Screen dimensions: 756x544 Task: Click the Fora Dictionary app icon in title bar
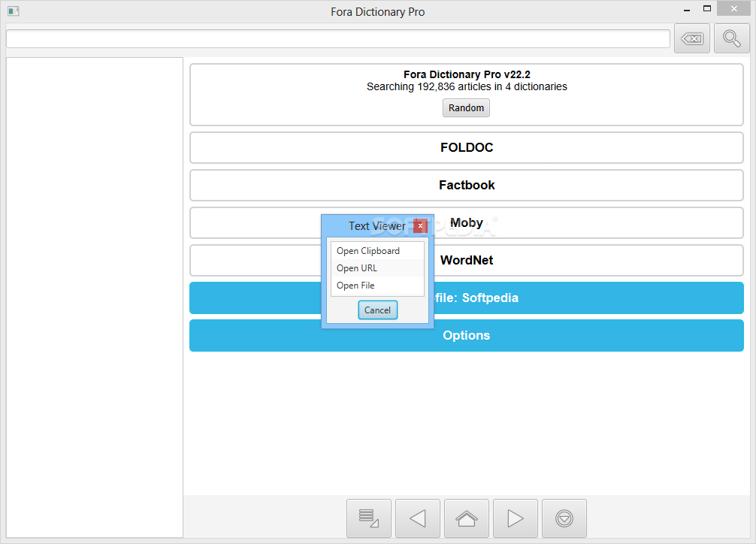click(13, 11)
